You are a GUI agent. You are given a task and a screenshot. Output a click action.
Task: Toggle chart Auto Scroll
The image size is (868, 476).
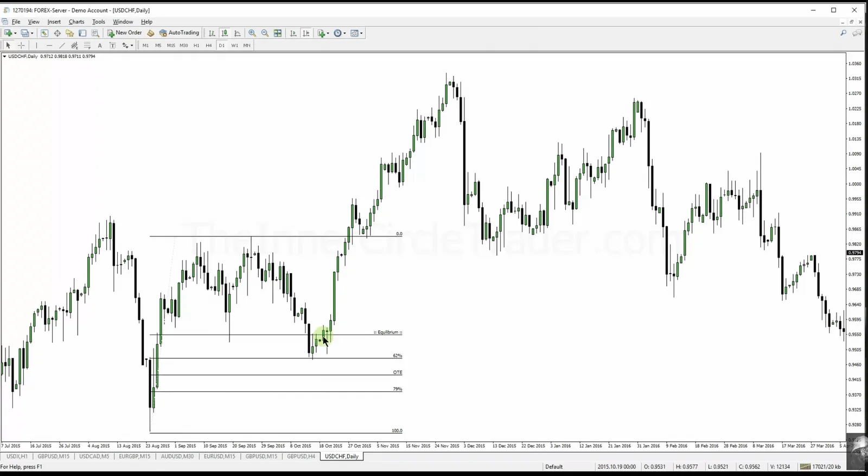point(293,33)
